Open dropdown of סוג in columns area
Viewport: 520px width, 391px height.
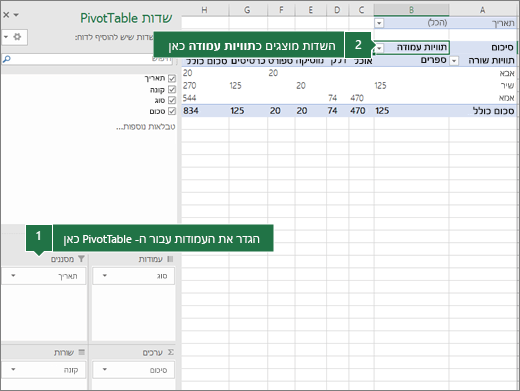[x=105, y=276]
